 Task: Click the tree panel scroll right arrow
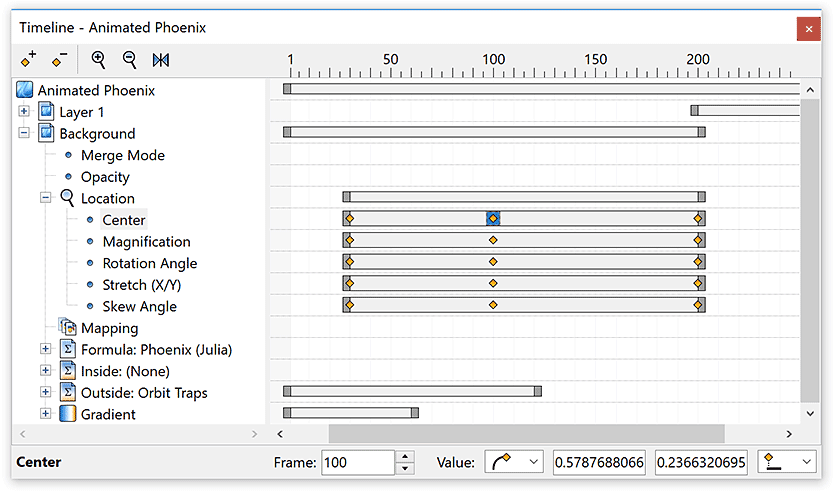tap(254, 434)
